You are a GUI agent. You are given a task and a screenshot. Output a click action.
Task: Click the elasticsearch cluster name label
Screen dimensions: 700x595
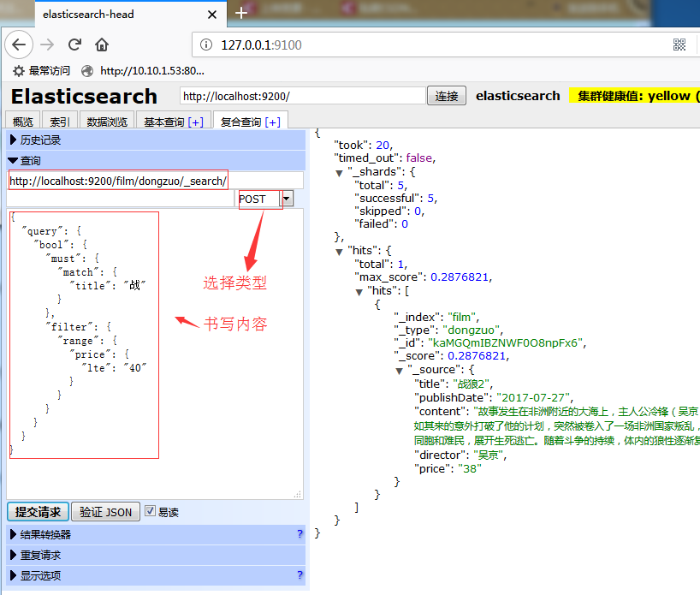[518, 96]
